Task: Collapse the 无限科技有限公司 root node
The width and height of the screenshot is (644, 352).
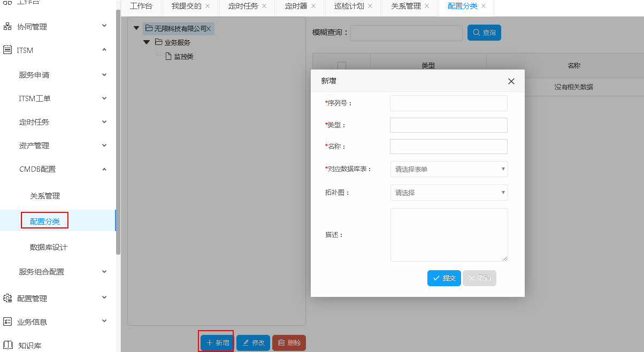Action: (136, 28)
